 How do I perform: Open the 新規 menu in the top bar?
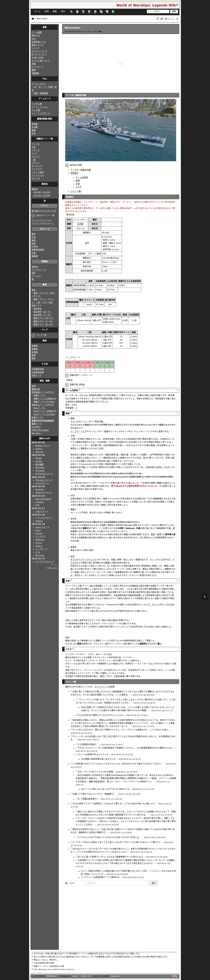pyautogui.click(x=46, y=11)
